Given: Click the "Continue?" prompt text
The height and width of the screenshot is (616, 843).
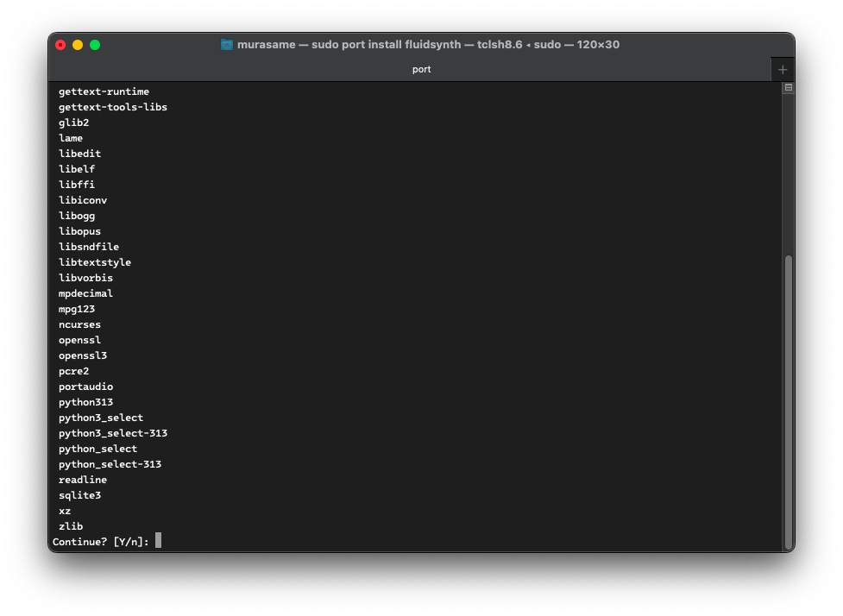Looking at the screenshot, I should (x=79, y=542).
